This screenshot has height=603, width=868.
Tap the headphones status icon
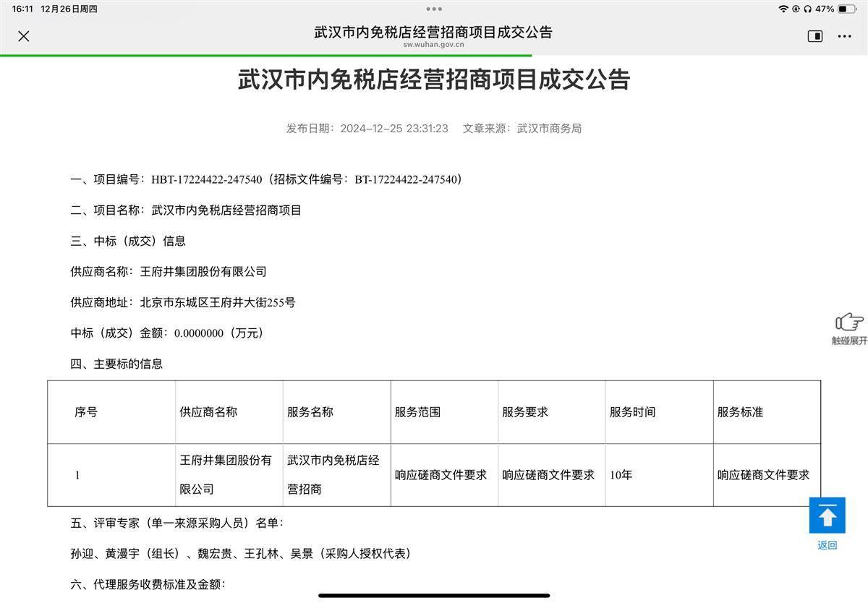point(807,9)
